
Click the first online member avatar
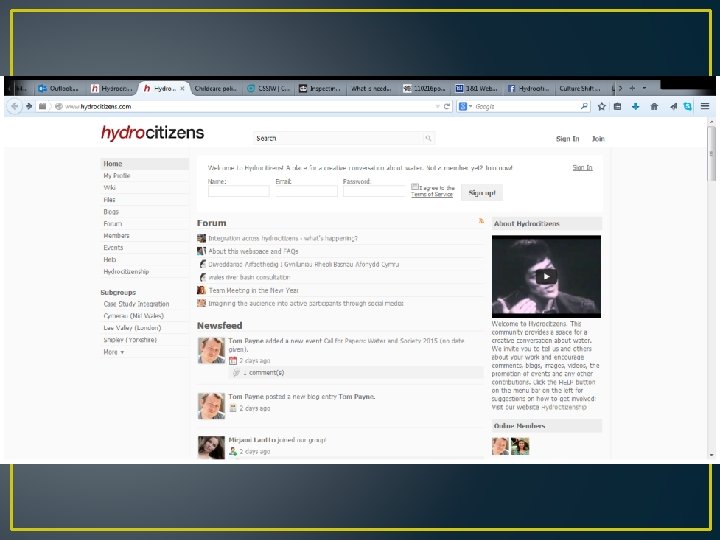(x=500, y=446)
